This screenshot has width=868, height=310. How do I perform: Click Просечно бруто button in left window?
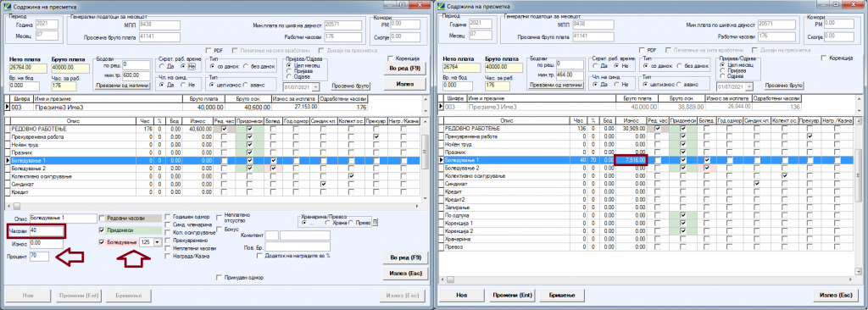[350, 86]
